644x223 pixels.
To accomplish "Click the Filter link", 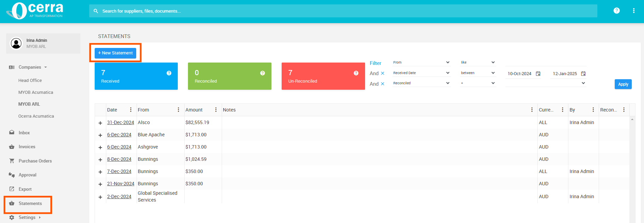I will (376, 63).
